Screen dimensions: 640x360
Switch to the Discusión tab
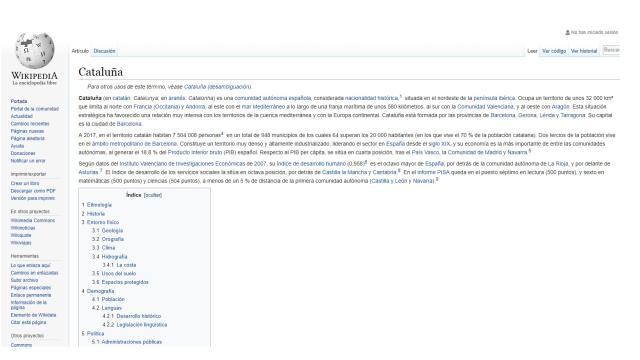104,51
